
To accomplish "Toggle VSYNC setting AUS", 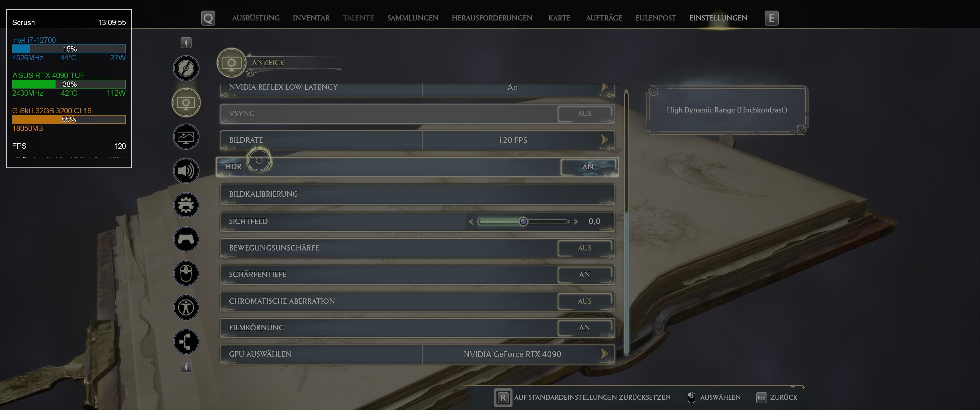I will tap(585, 113).
